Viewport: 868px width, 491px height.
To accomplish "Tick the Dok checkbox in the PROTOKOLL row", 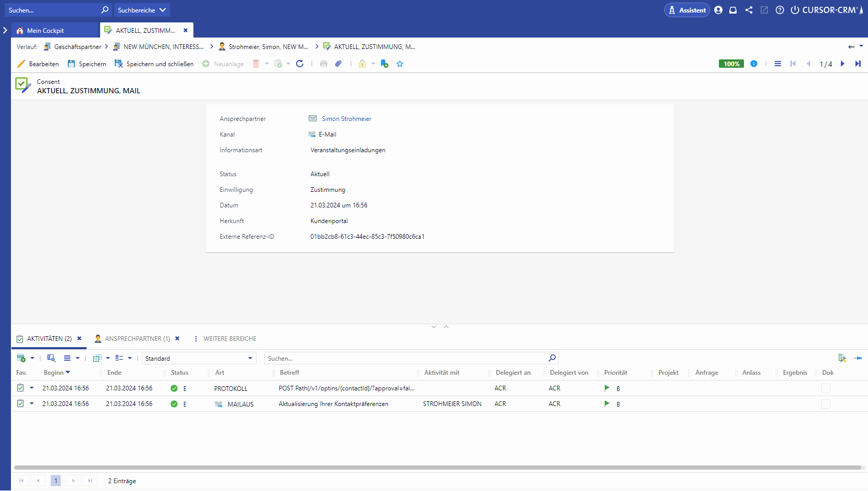I will (x=825, y=388).
